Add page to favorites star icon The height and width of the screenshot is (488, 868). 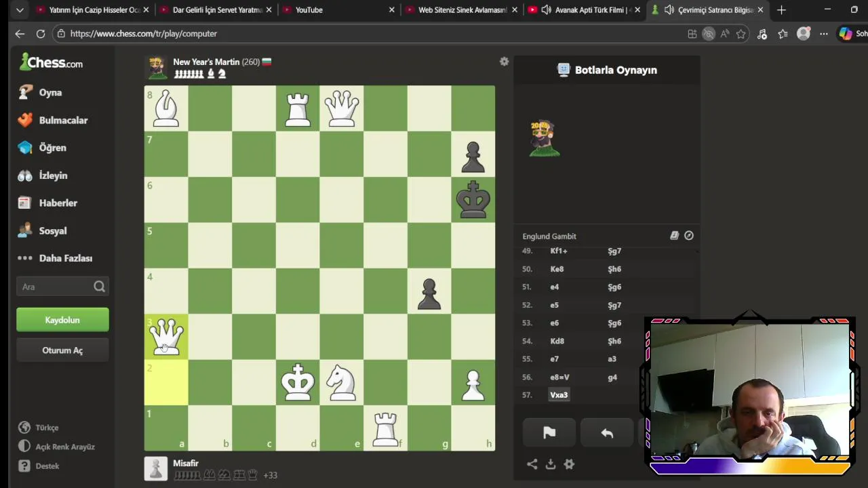point(741,34)
